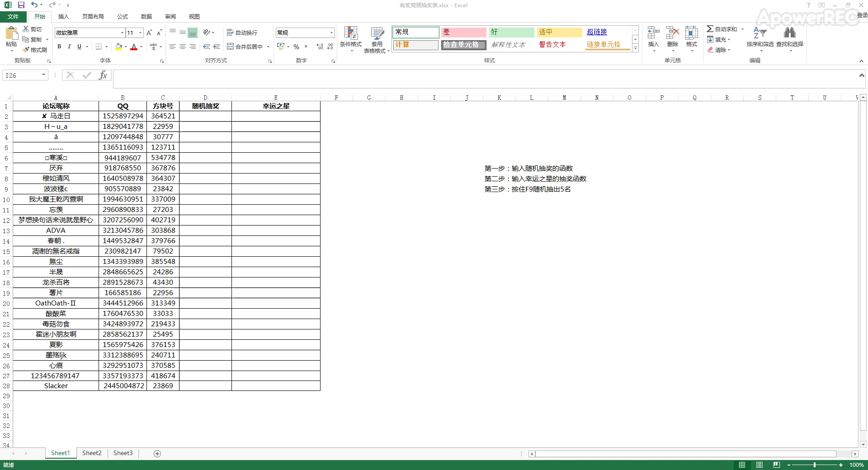The width and height of the screenshot is (868, 470).
Task: Expand the cell styles gallery
Action: 635,48
